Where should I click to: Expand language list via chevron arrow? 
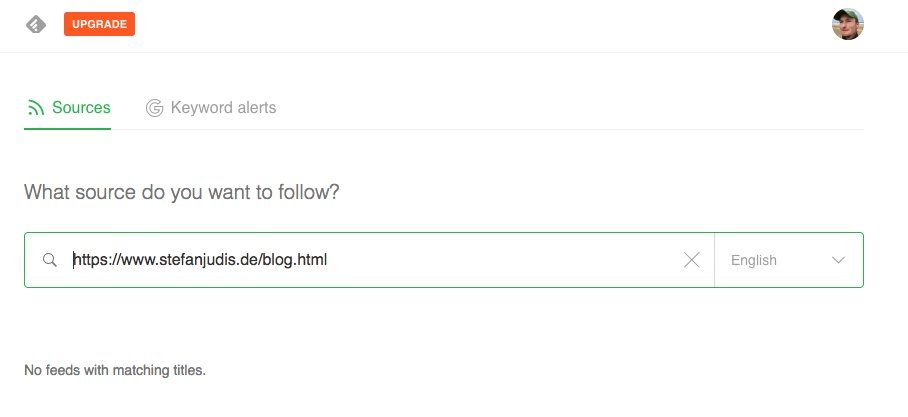pos(838,260)
